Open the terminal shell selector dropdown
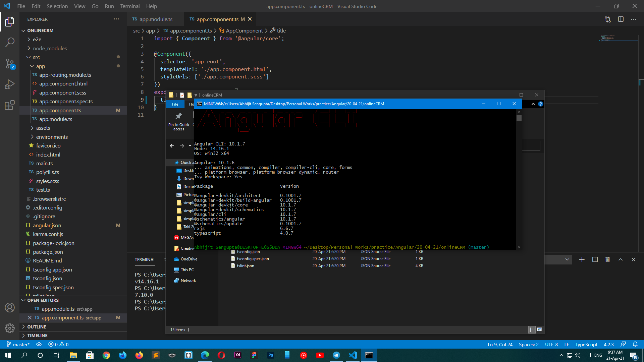644x362 pixels. (x=558, y=259)
